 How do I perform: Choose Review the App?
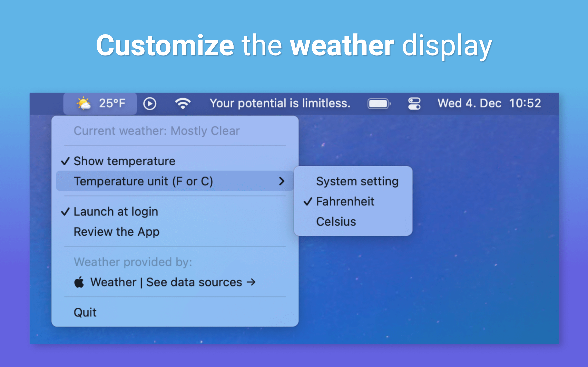[116, 232]
